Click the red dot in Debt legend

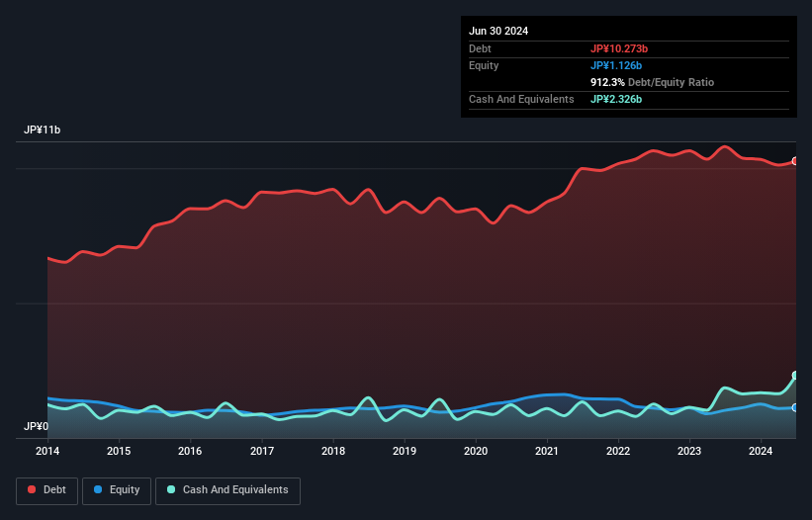32,489
